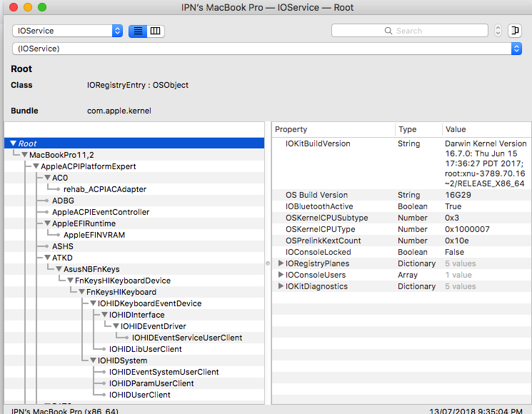Screen dimensions: 532x414
Task: Collapse the IOHIDInterface node
Action: (x=104, y=315)
